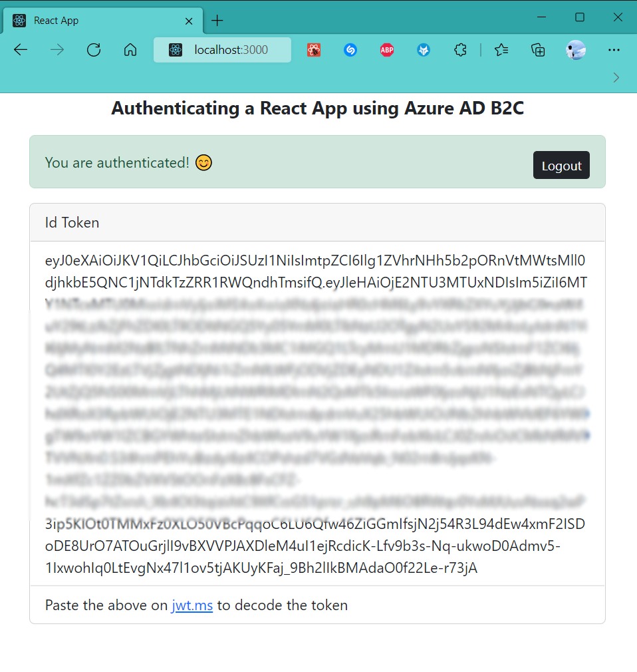This screenshot has height=672, width=637.
Task: Reload the localhost page
Action: point(94,50)
